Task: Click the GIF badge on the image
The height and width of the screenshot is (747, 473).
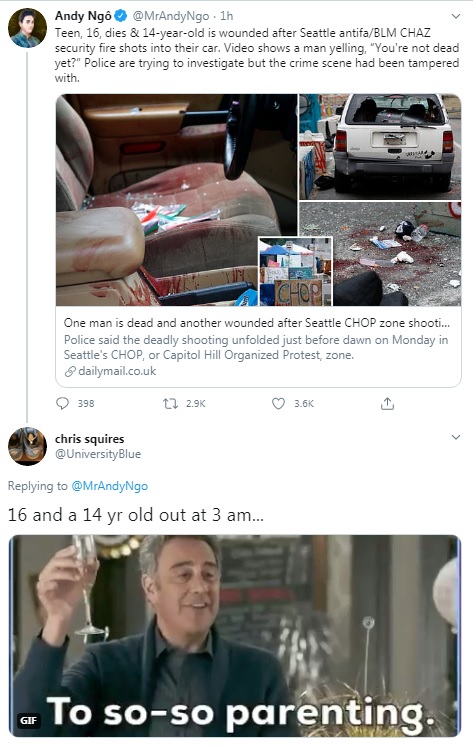Action: click(28, 720)
